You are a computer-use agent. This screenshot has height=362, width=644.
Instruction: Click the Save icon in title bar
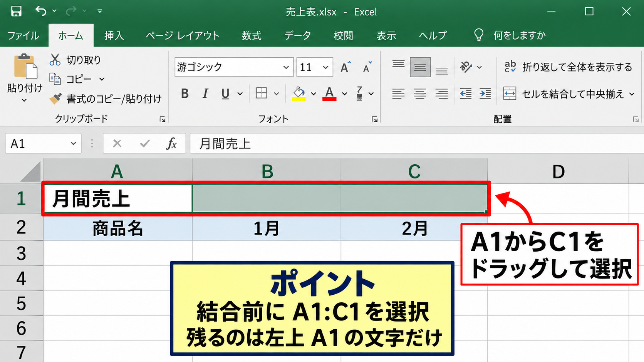16,11
